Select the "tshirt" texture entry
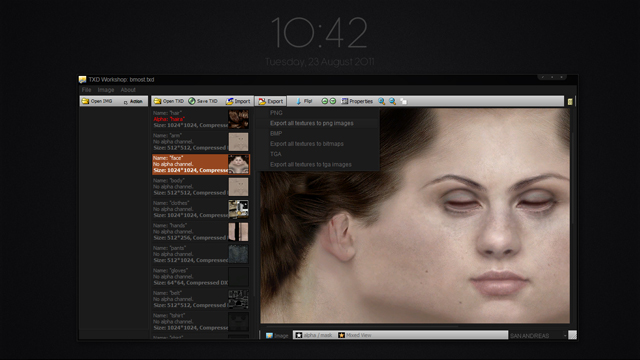 (x=200, y=322)
